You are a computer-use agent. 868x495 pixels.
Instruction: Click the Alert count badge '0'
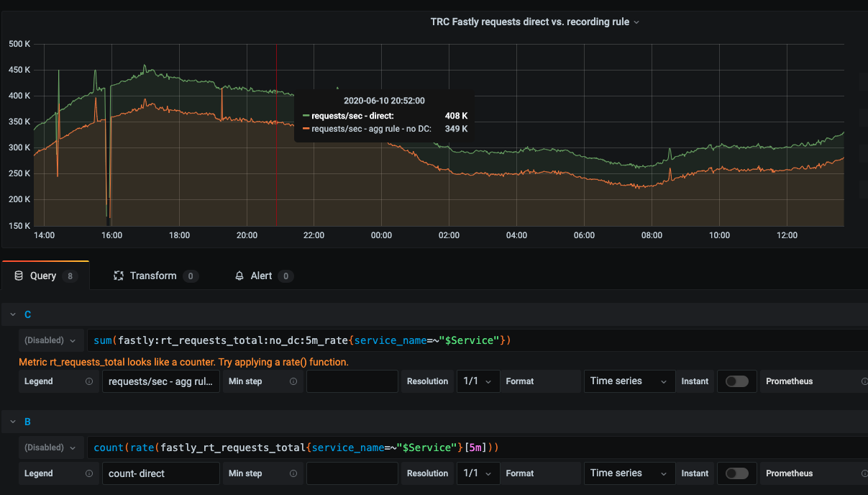285,276
